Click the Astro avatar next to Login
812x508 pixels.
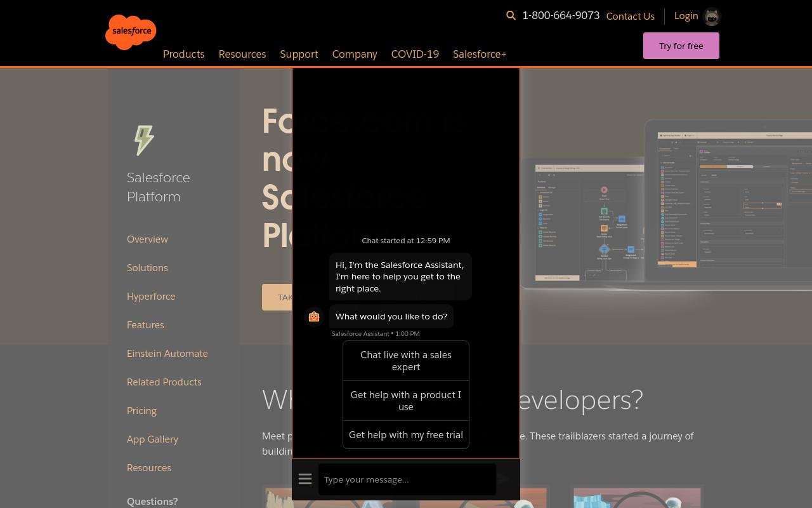point(712,17)
